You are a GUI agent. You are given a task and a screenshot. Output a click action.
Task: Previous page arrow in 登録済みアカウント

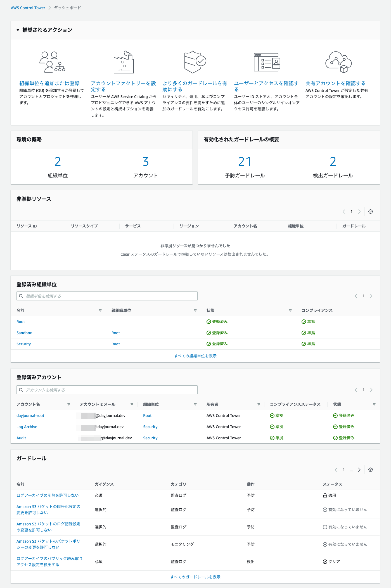[x=356, y=390]
